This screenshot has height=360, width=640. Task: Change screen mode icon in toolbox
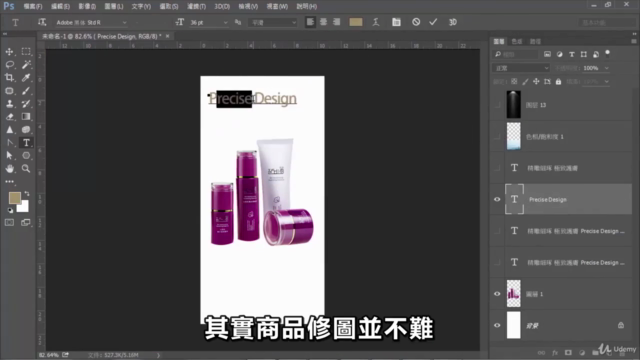coord(26,222)
